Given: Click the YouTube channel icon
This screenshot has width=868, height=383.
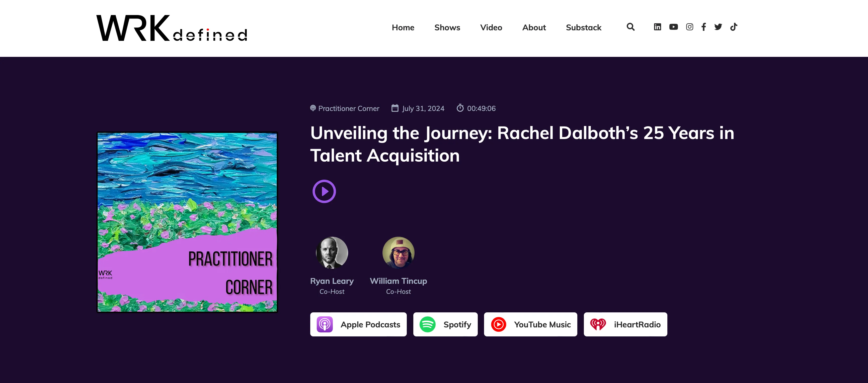Looking at the screenshot, I should [673, 27].
